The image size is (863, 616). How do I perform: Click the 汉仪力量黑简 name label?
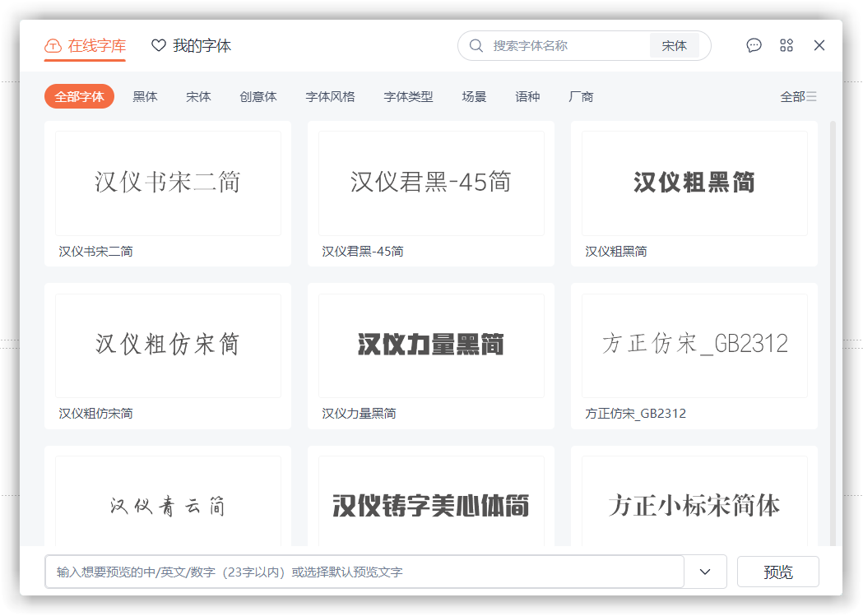(x=359, y=414)
